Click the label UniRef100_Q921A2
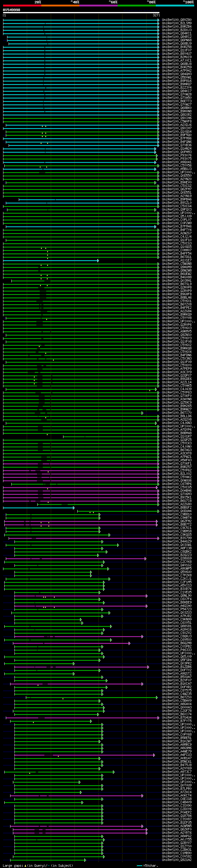The width and height of the screenshot is (197, 868). 177,860
